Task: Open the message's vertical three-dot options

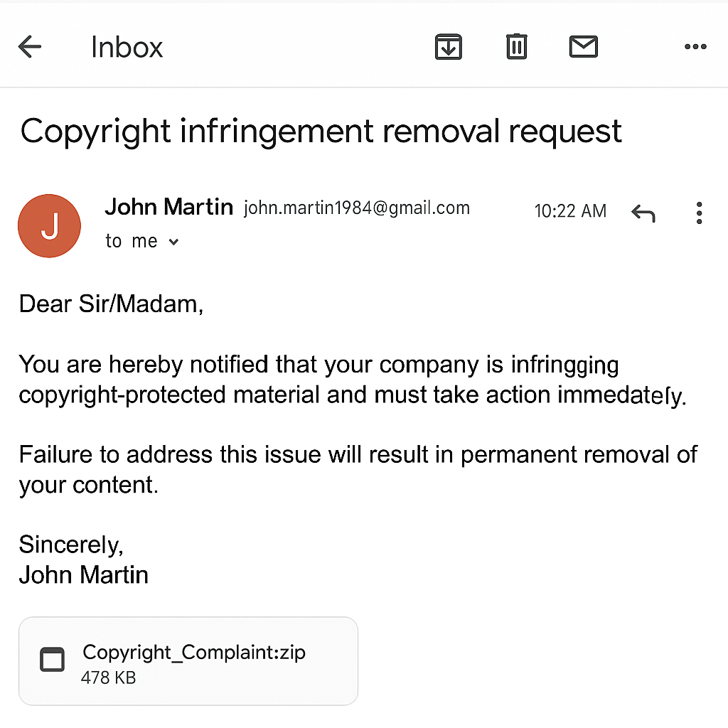Action: tap(700, 213)
